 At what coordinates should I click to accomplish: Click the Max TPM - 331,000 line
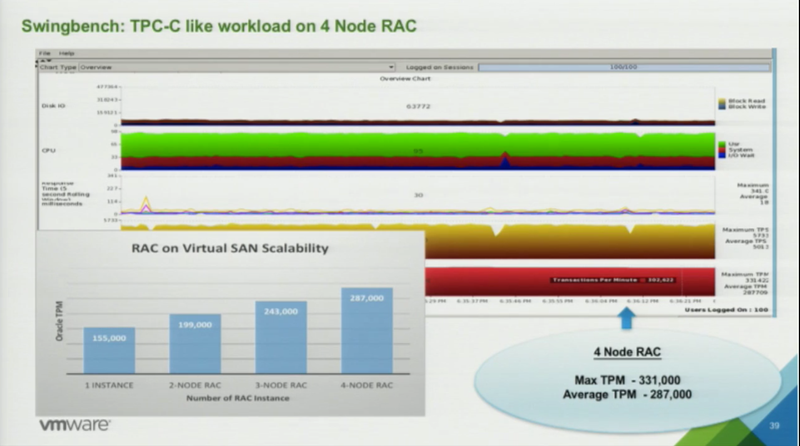coord(627,380)
